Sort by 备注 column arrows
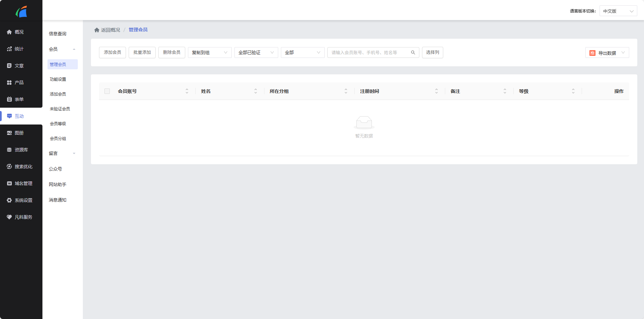 505,91
